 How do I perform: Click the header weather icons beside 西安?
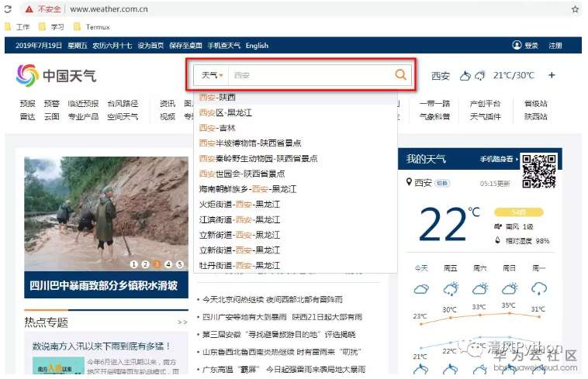[x=472, y=76]
